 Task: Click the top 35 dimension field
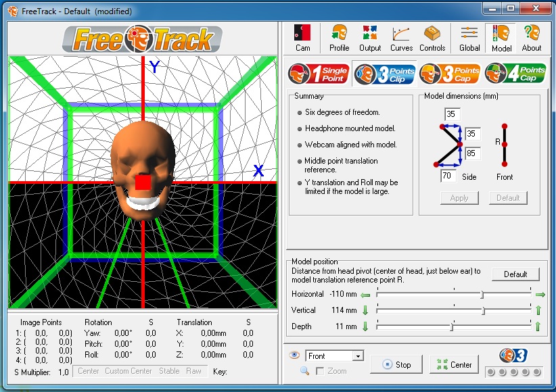(x=452, y=114)
